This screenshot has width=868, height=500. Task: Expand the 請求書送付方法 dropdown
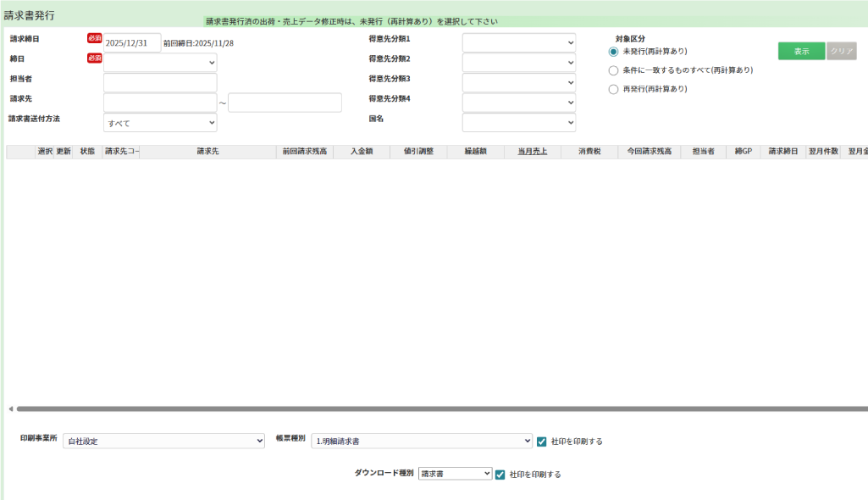click(x=160, y=123)
